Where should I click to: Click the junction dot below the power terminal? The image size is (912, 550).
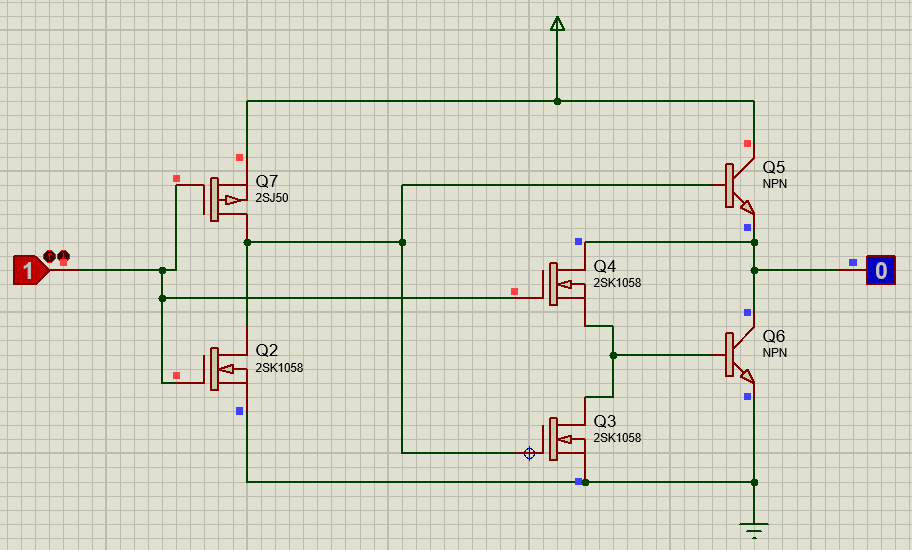pyautogui.click(x=557, y=101)
